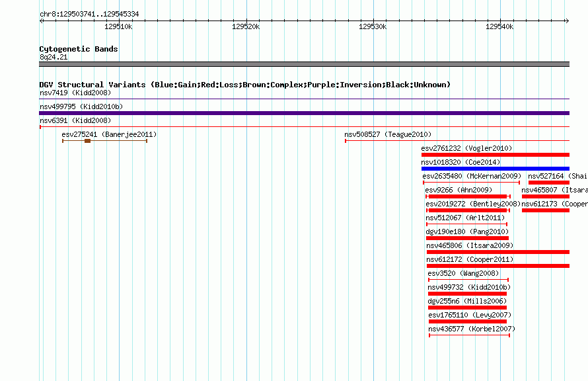The width and height of the screenshot is (588, 381).
Task: Click the nsv436577 (Korbel2007) label
Action: (x=472, y=329)
